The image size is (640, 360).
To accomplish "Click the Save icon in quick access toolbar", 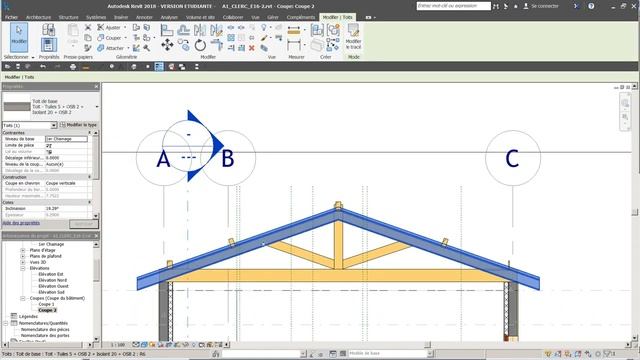I will (18, 67).
